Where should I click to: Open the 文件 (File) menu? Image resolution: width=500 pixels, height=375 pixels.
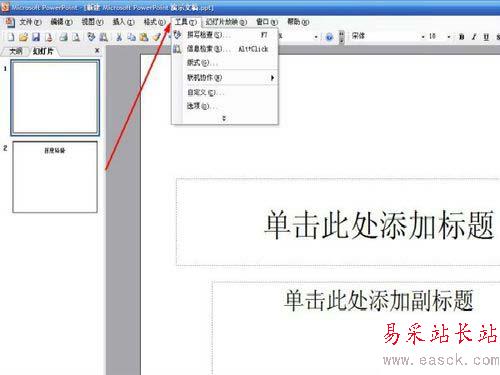point(30,22)
